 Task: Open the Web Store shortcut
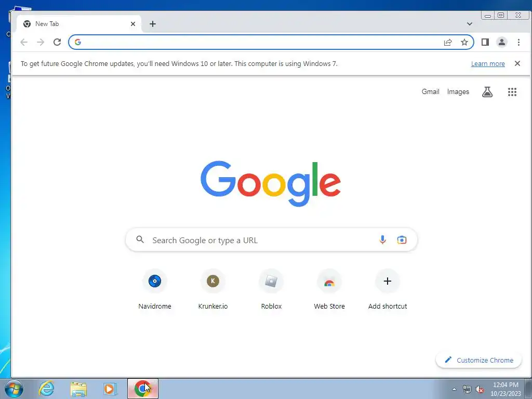[329, 289]
